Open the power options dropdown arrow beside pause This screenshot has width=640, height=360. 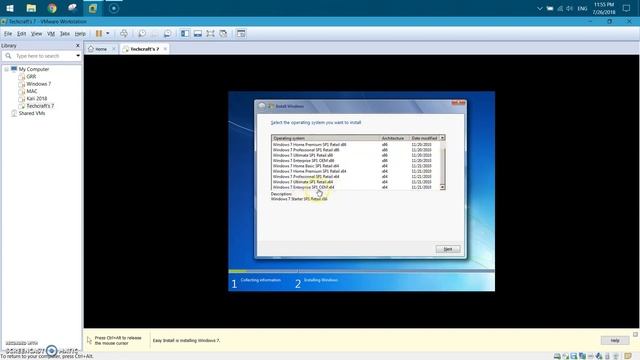point(108,33)
